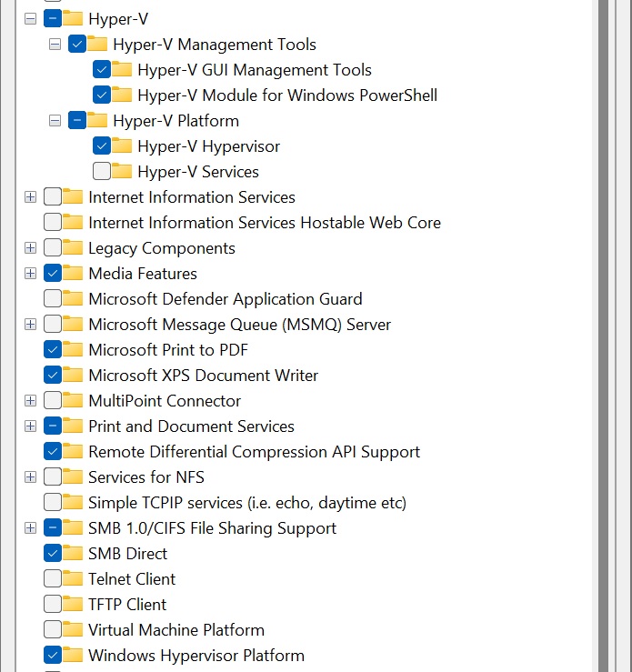Select Simple TCPIP services label
The image size is (632, 672).
coord(247,503)
